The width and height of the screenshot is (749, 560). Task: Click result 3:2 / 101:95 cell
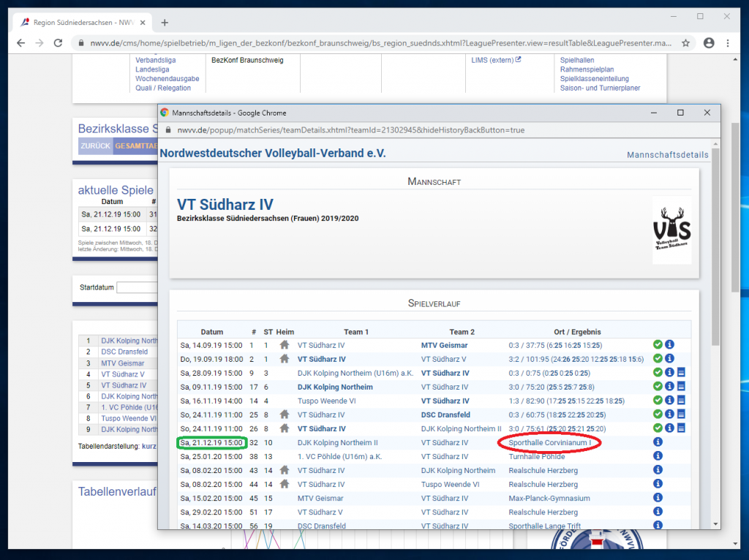(576, 359)
